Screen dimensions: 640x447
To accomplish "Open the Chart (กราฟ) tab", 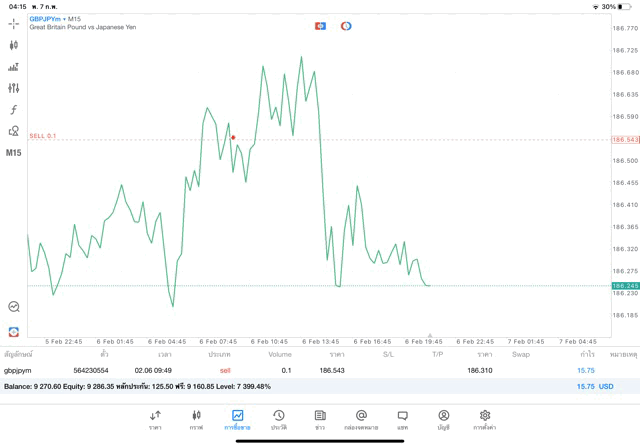I will [196, 419].
